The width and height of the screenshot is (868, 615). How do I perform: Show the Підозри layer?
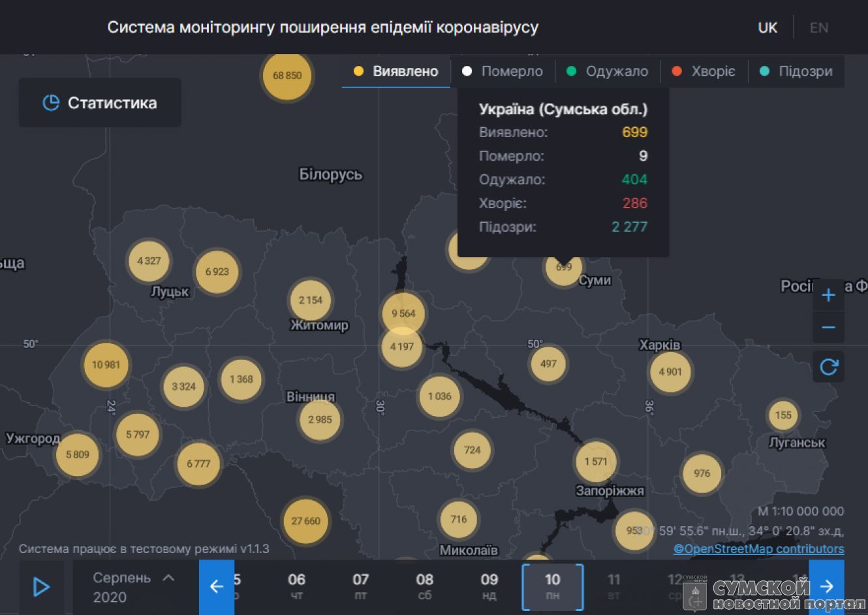797,71
